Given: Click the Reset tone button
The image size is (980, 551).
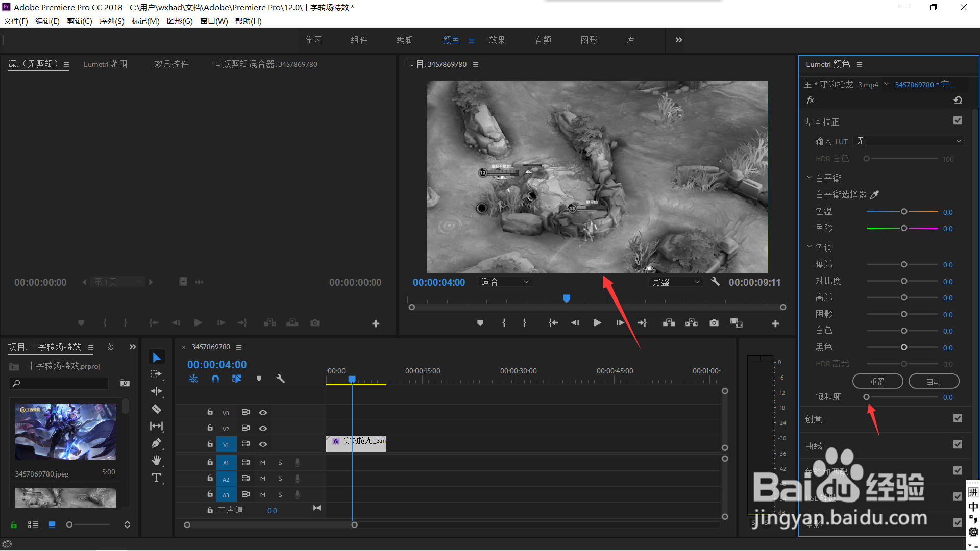Looking at the screenshot, I should click(x=877, y=381).
